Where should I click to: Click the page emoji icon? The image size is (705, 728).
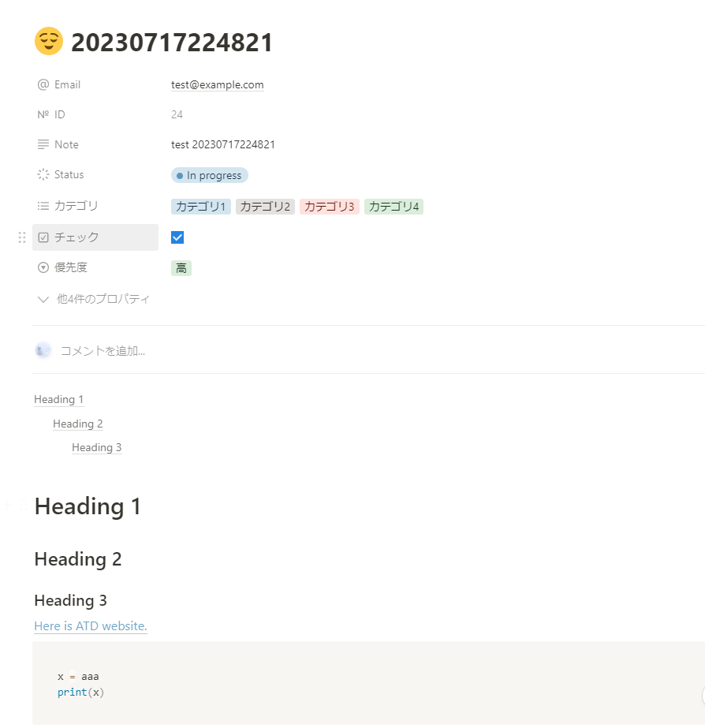point(48,40)
